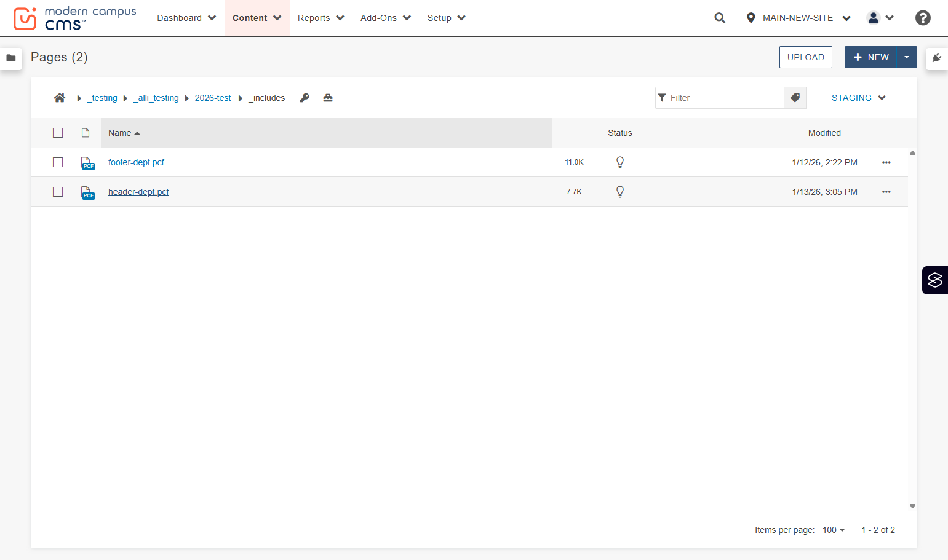The image size is (948, 560).
Task: Select all pages checkbox in header
Action: pos(58,133)
